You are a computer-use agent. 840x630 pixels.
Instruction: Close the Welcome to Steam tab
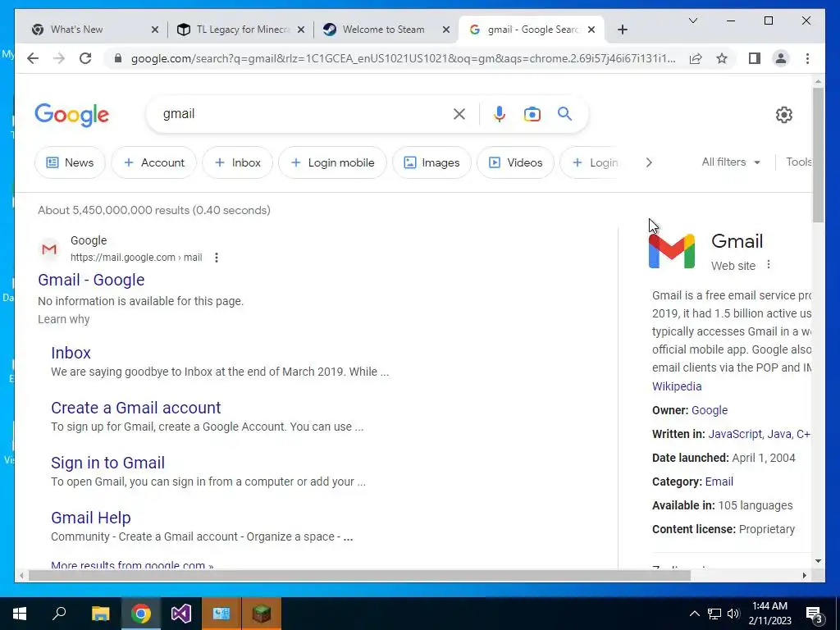(445, 30)
